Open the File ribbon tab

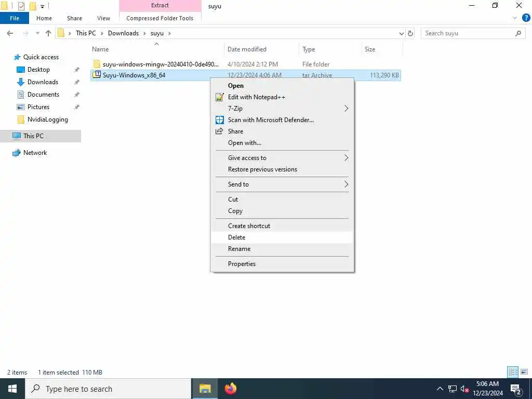click(x=15, y=18)
